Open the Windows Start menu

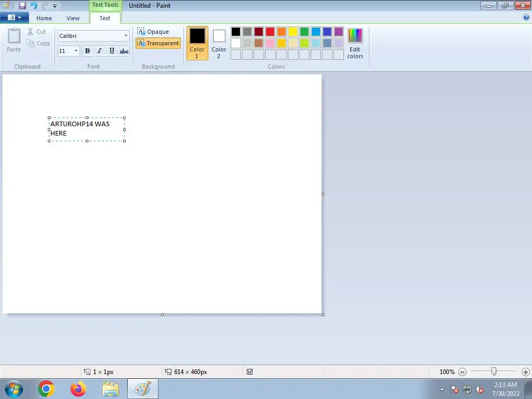click(14, 389)
